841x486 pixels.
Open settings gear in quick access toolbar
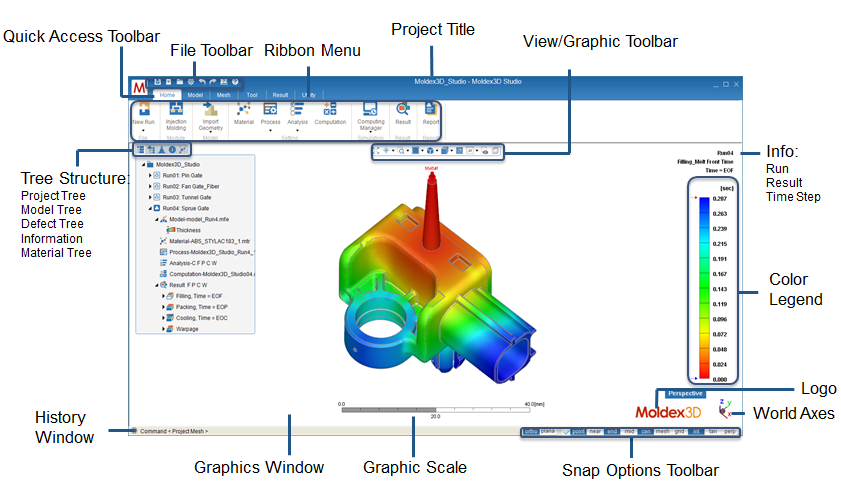tap(190, 82)
